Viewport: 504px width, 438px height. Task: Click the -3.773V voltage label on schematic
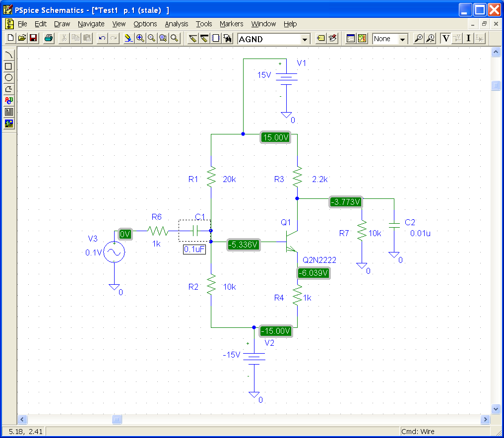346,201
